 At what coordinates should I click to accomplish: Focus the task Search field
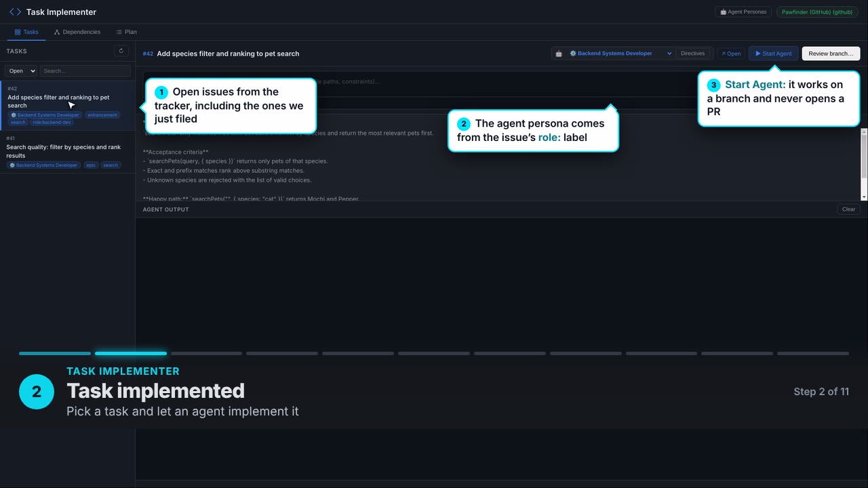[x=85, y=71]
